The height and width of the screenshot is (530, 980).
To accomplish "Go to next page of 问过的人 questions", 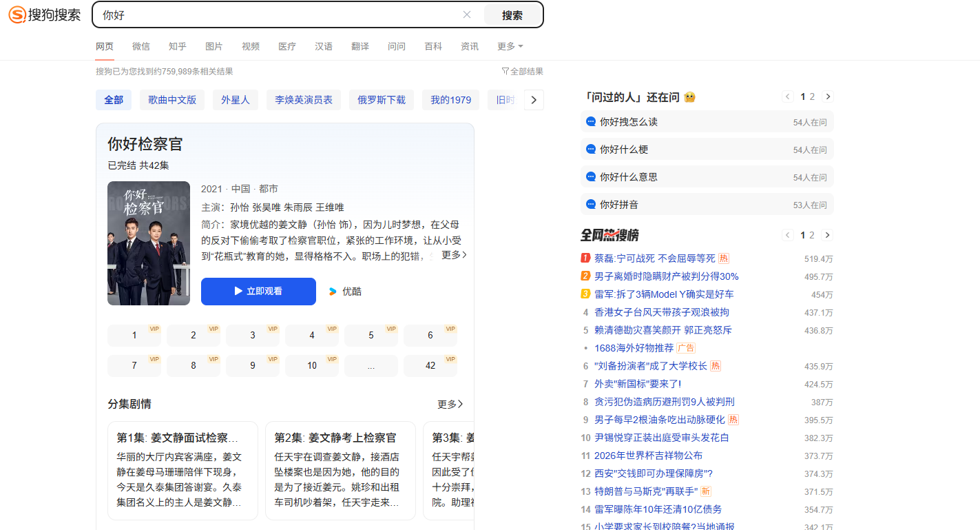I will (x=828, y=97).
